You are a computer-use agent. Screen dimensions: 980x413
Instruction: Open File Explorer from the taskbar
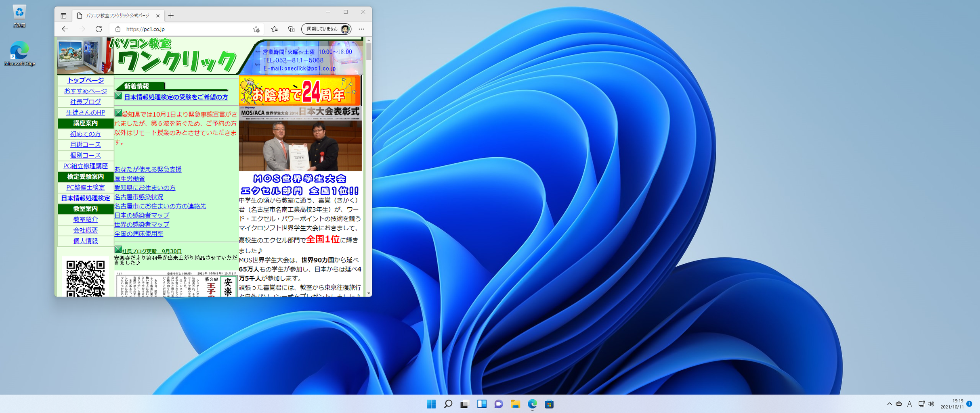coord(515,404)
